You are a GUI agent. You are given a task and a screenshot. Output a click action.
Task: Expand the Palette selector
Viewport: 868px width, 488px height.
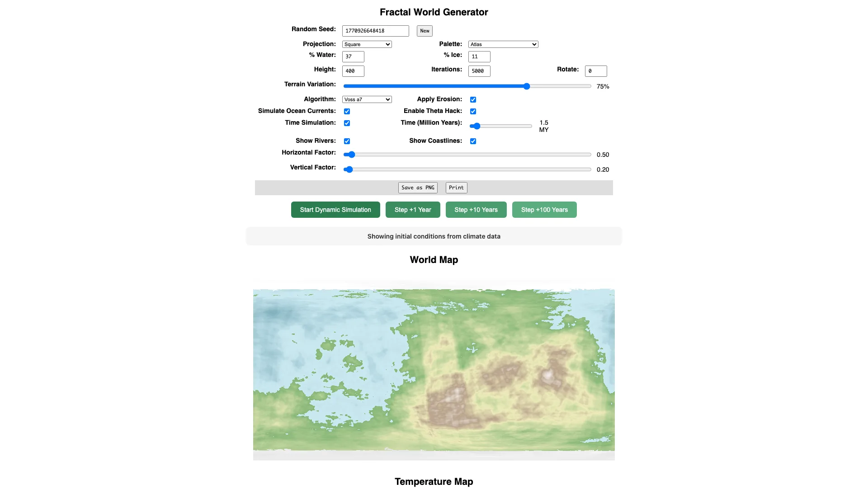coord(503,44)
